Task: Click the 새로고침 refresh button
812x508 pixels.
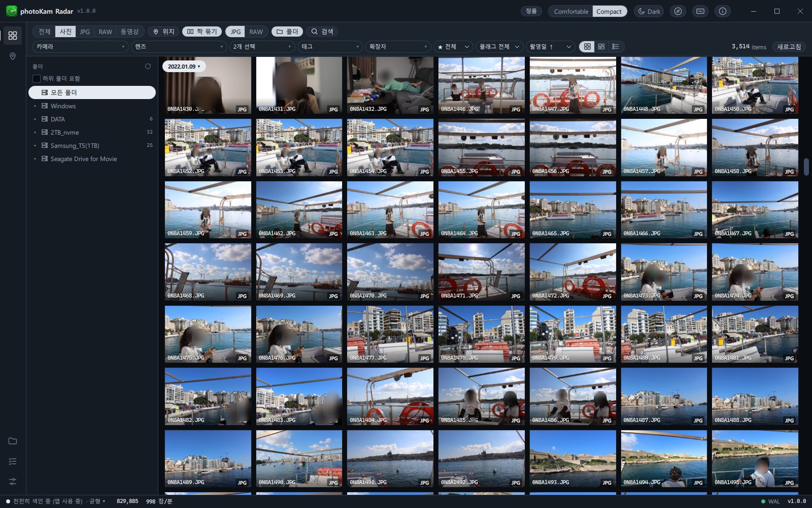Action: coord(789,47)
